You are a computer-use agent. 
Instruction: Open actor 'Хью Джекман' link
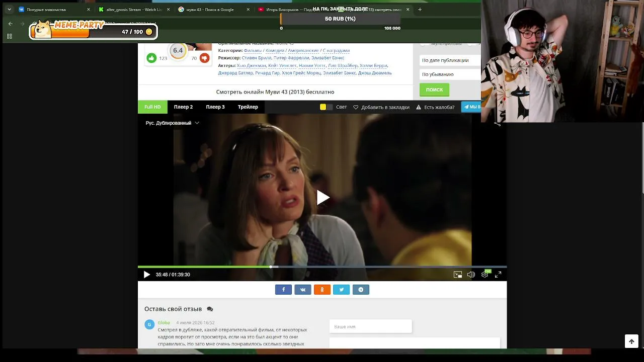coord(251,66)
